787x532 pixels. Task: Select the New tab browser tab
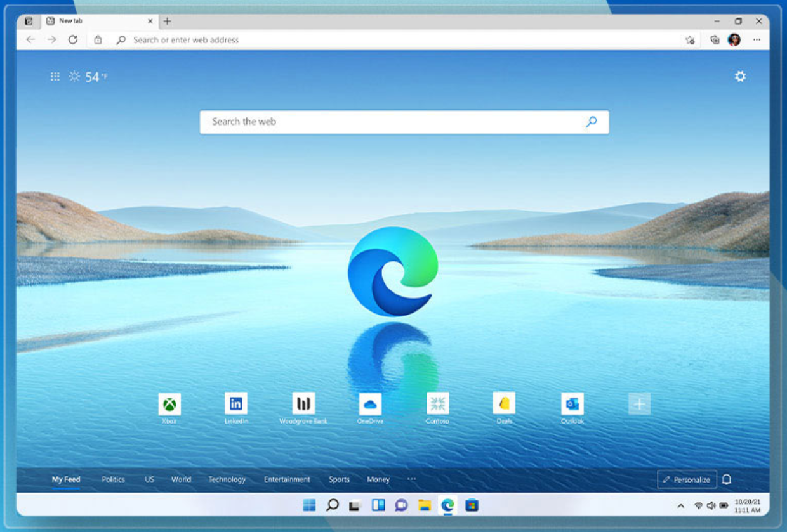click(100, 21)
